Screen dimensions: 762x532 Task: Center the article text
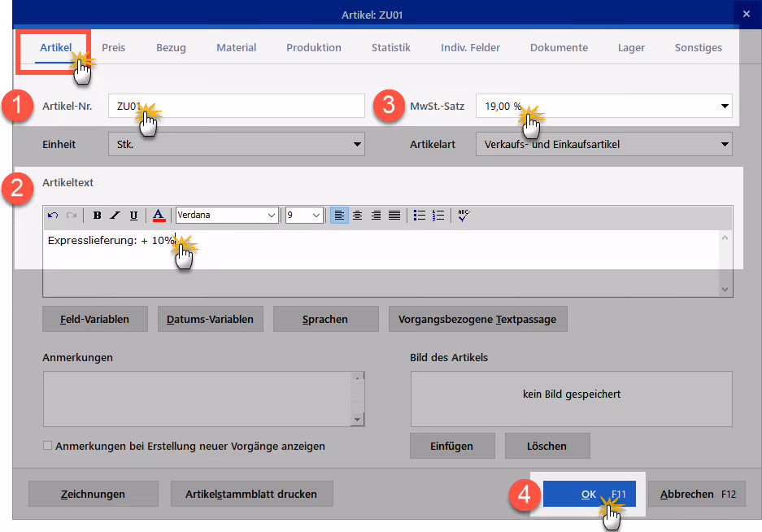(358, 215)
